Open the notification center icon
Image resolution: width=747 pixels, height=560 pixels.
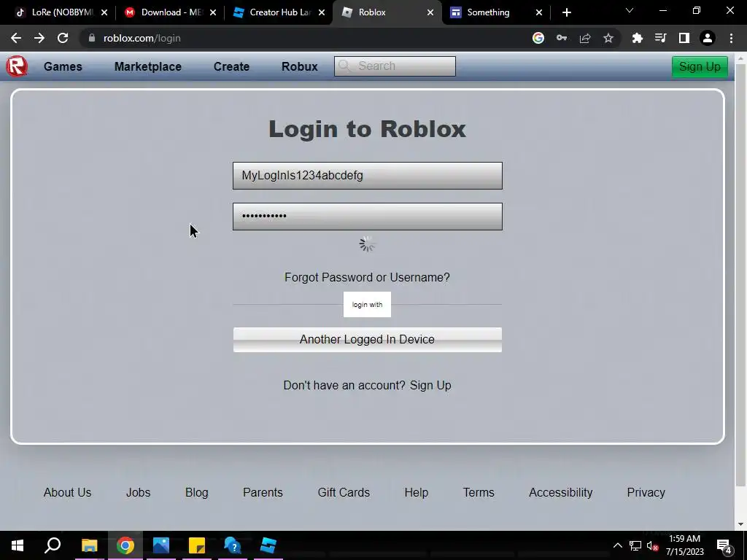click(x=724, y=545)
